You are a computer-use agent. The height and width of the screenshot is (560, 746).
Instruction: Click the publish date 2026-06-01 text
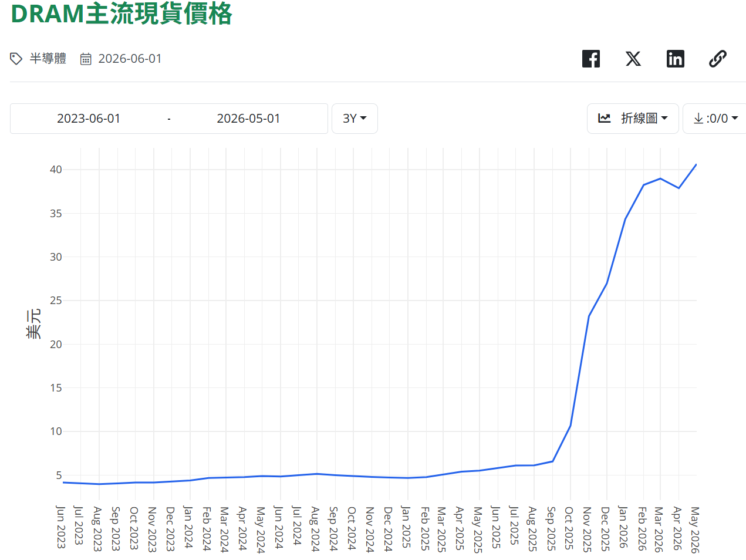click(x=130, y=59)
